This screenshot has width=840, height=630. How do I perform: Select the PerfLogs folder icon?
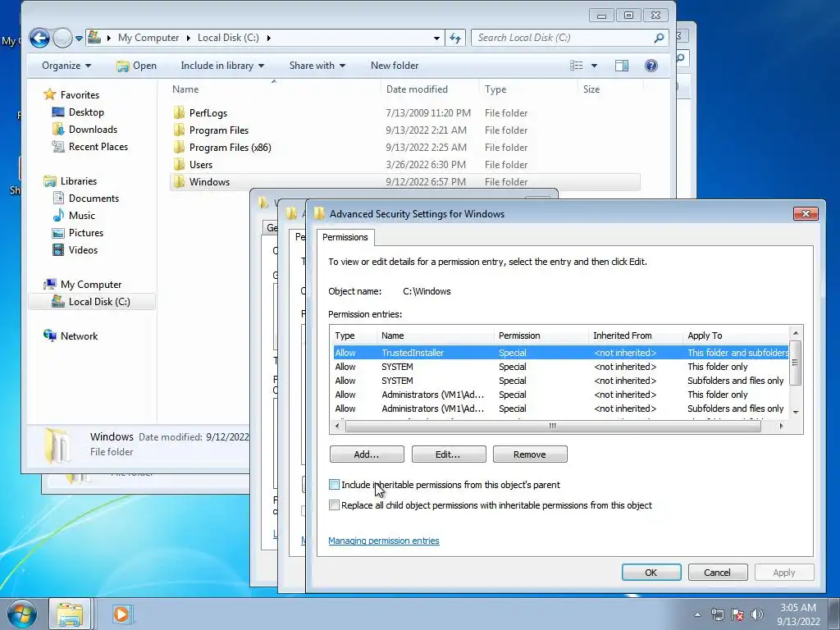(180, 112)
